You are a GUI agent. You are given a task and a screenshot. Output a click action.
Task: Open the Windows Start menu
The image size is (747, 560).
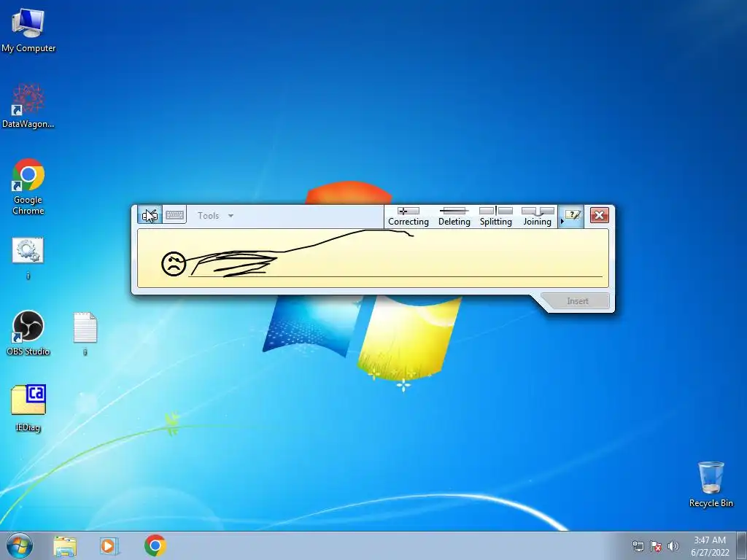20,545
